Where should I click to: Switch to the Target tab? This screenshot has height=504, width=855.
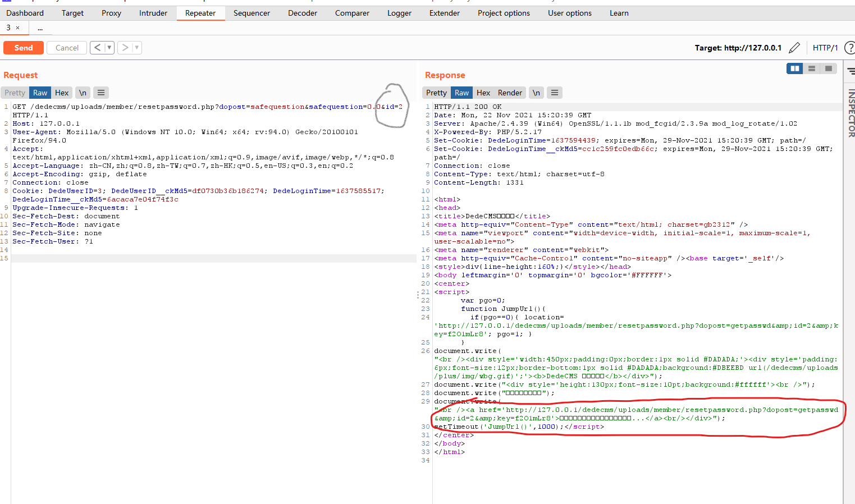(x=72, y=13)
